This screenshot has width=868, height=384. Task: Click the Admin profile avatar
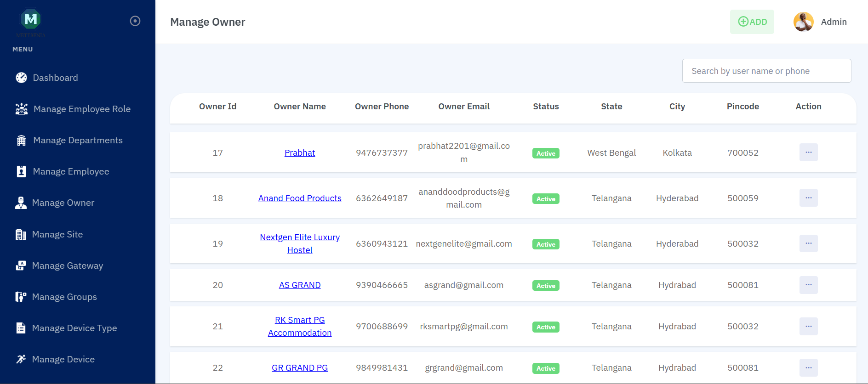pyautogui.click(x=803, y=22)
